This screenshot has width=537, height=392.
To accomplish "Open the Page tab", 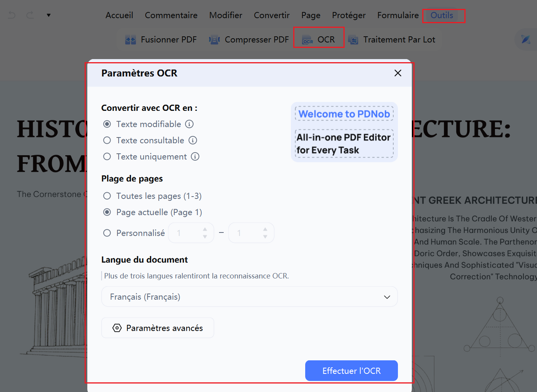I will [x=311, y=15].
